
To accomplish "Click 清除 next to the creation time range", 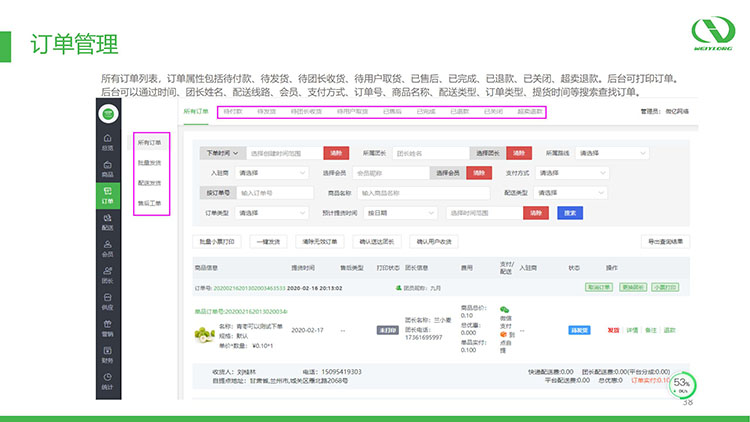I will point(336,153).
